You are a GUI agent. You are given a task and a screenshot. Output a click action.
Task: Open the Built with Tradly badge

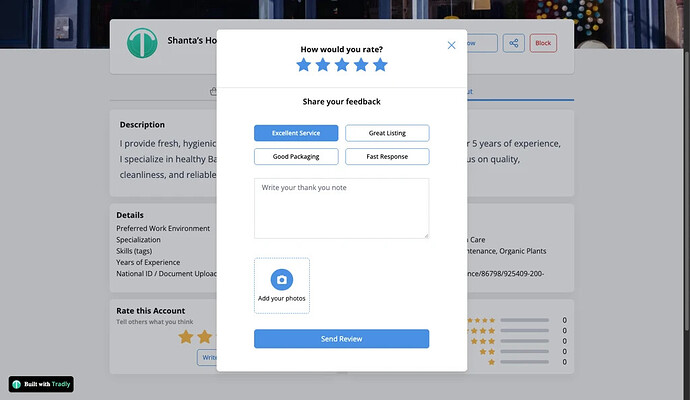tap(41, 384)
